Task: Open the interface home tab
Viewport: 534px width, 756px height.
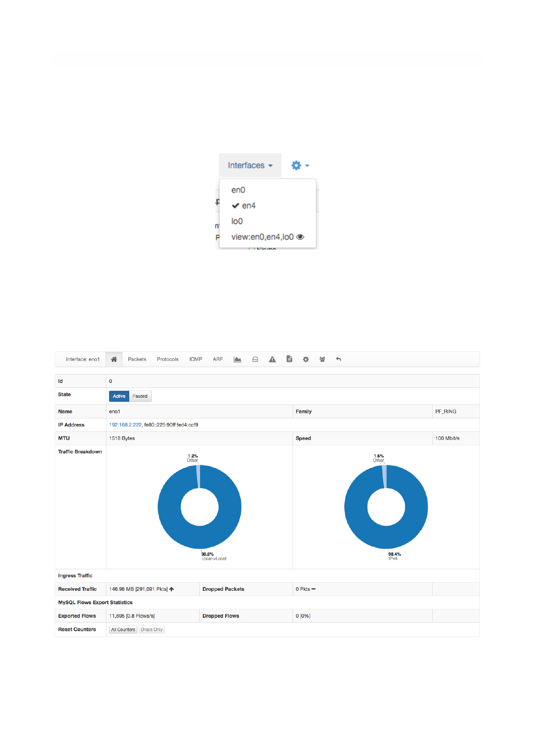Action: point(114,359)
